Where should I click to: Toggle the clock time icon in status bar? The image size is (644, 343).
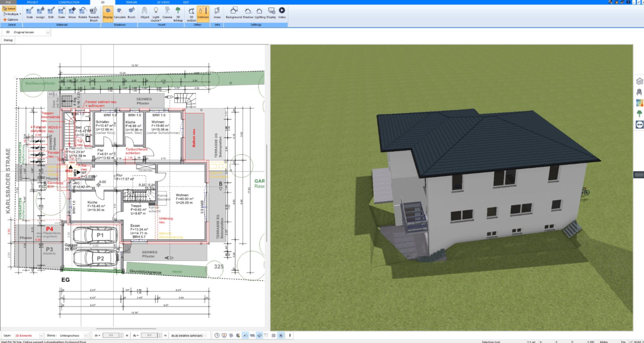point(217,336)
